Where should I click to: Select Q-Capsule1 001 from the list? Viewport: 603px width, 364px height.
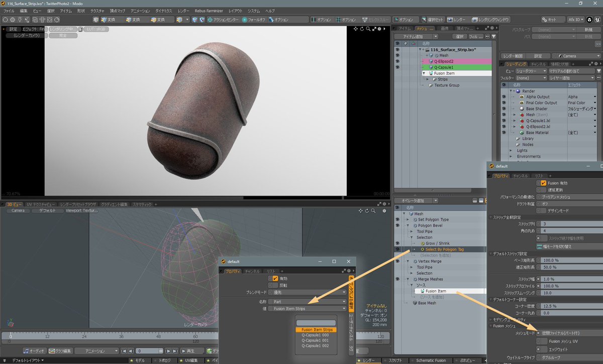tap(315, 340)
